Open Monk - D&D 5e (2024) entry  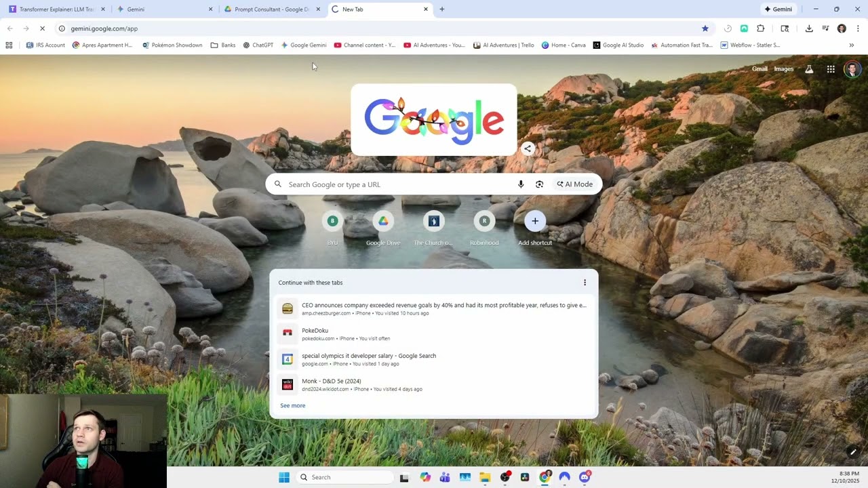[434, 384]
